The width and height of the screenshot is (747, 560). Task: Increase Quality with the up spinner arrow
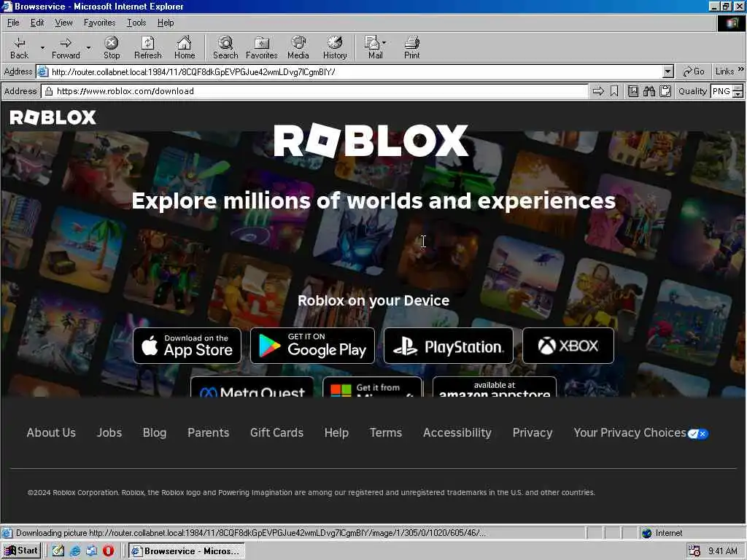click(738, 87)
